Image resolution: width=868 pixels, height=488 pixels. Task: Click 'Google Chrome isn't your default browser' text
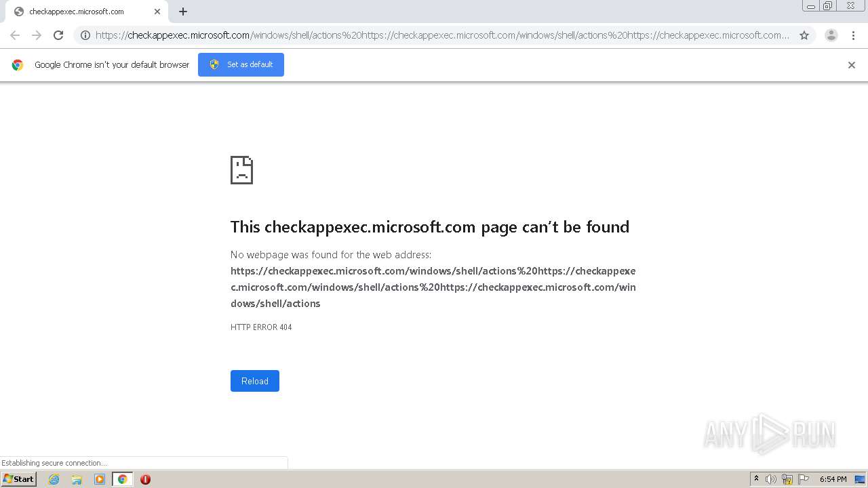[x=112, y=65]
